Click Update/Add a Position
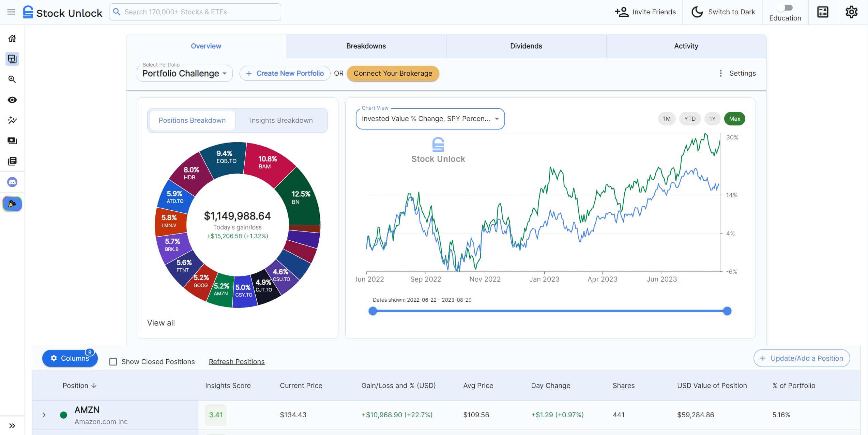Image resolution: width=868 pixels, height=435 pixels. tap(802, 358)
